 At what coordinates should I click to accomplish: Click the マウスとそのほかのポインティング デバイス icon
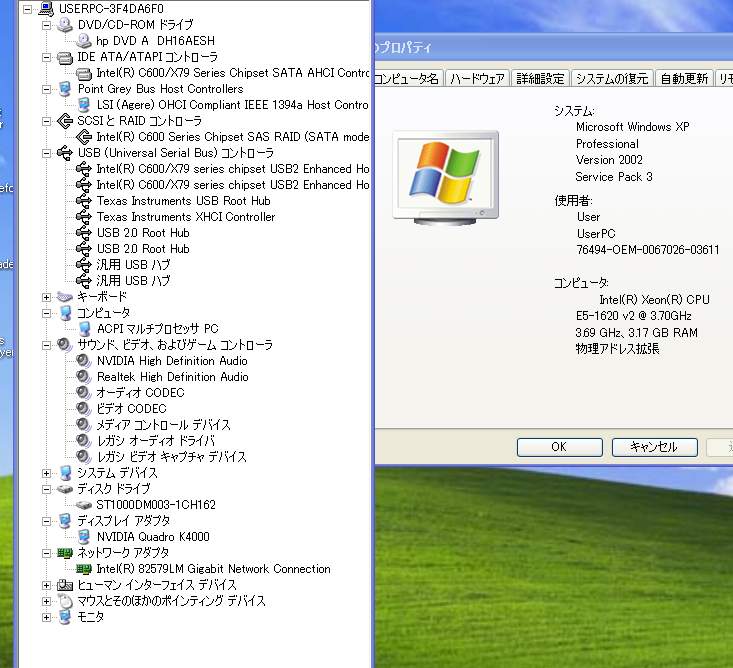click(65, 601)
